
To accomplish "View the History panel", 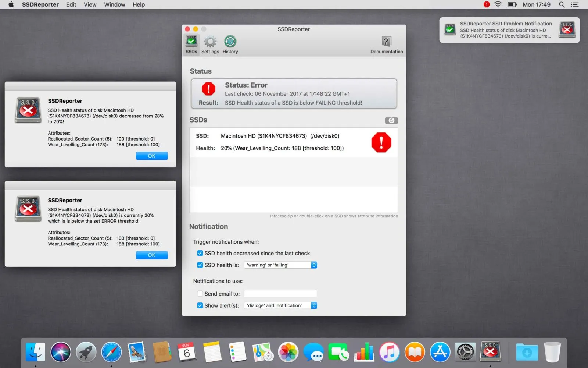I will [230, 44].
